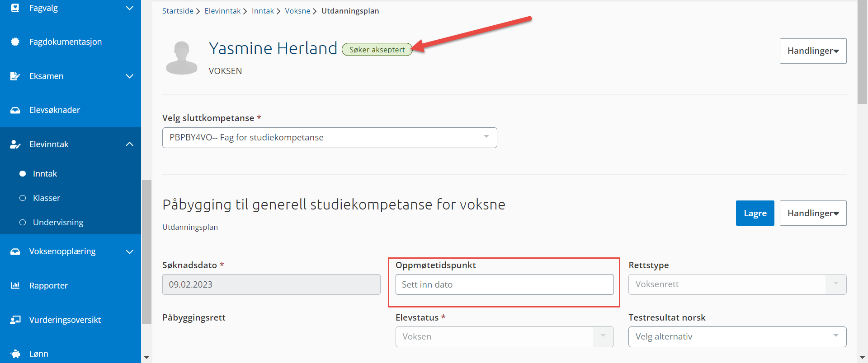
Task: Click the Utdanningsplan breadcrumb text
Action: (350, 11)
